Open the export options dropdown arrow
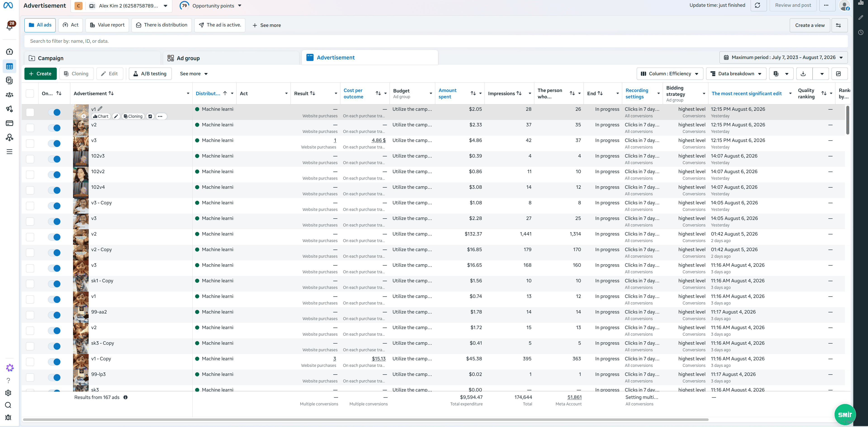Screen dimensions: 868x427 pyautogui.click(x=822, y=74)
